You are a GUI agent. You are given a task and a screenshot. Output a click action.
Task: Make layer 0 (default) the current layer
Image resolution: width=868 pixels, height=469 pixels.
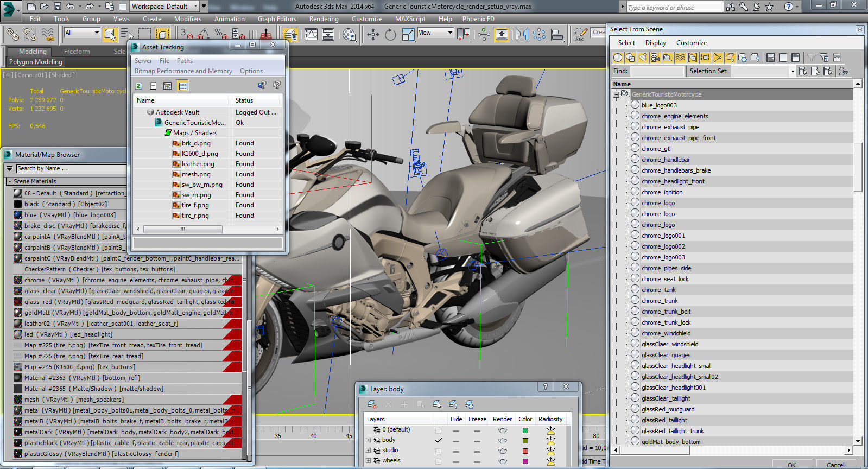point(439,430)
